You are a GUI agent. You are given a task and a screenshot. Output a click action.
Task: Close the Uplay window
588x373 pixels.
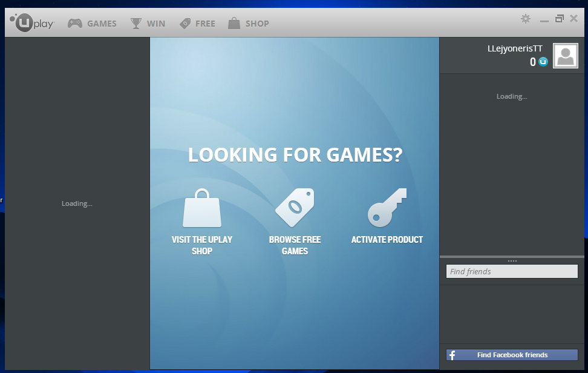[573, 18]
